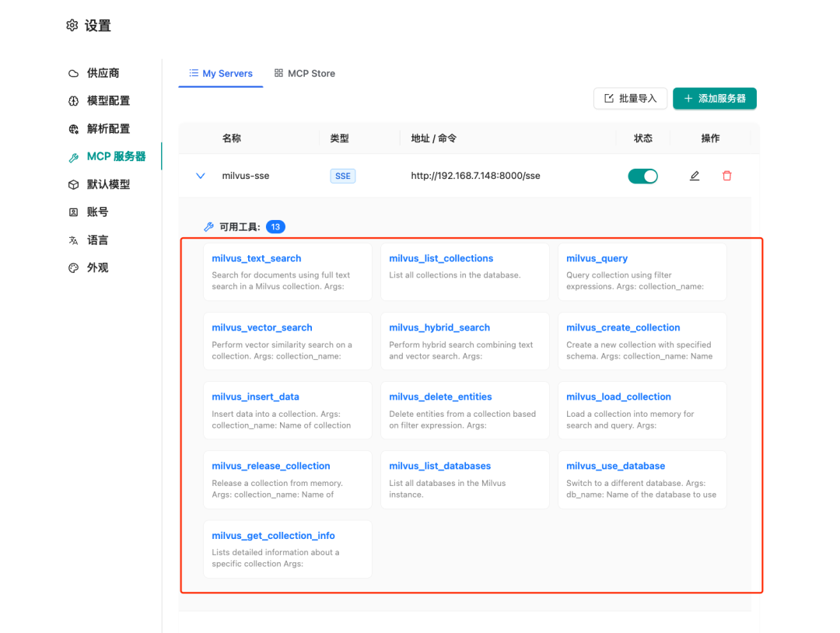
Task: Click description starting "Switch to a different database"
Action: [x=641, y=488]
